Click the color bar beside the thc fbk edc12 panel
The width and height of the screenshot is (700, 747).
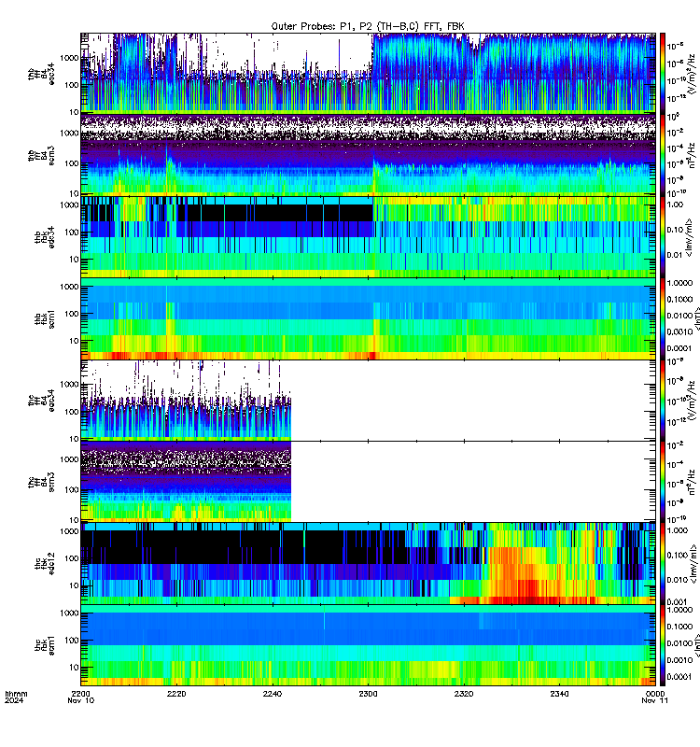[x=662, y=564]
